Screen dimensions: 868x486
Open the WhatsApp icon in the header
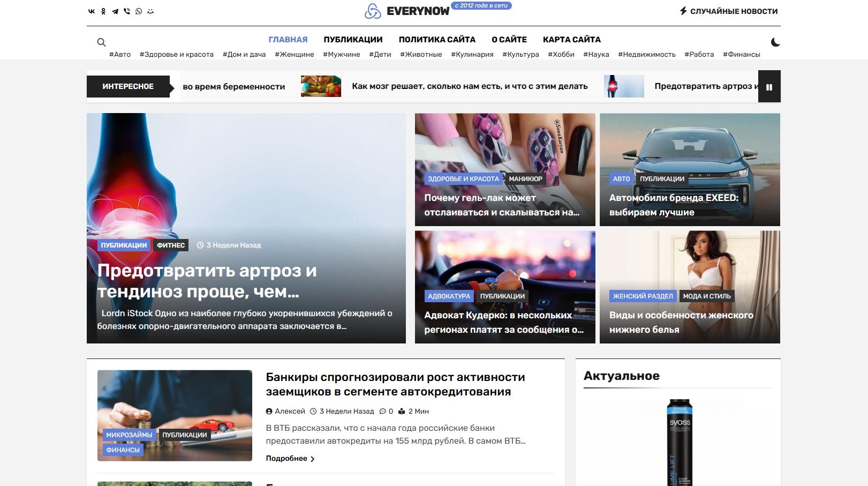tap(139, 11)
